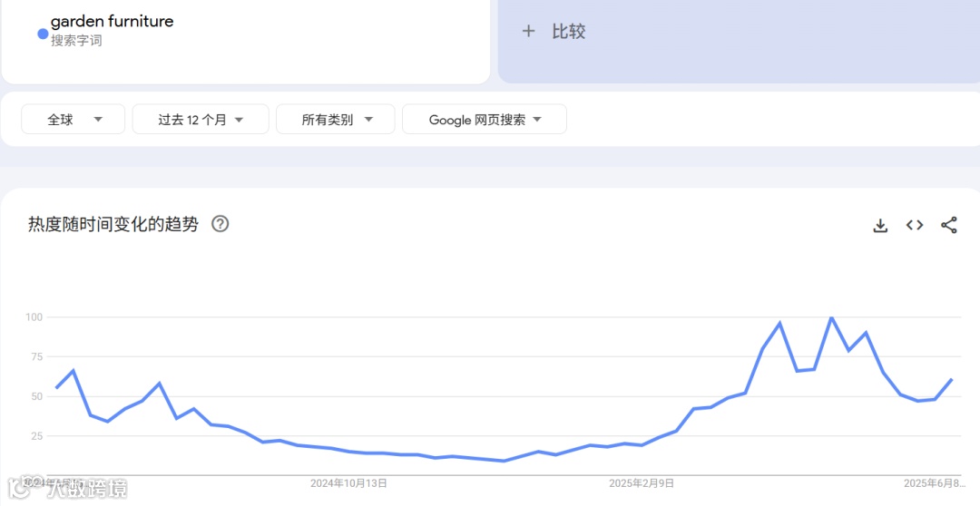
Task: Edit the garden furniture search term
Action: tap(112, 21)
